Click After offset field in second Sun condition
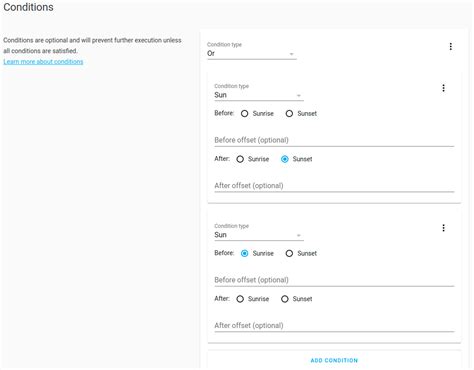The image size is (474, 370). point(334,326)
